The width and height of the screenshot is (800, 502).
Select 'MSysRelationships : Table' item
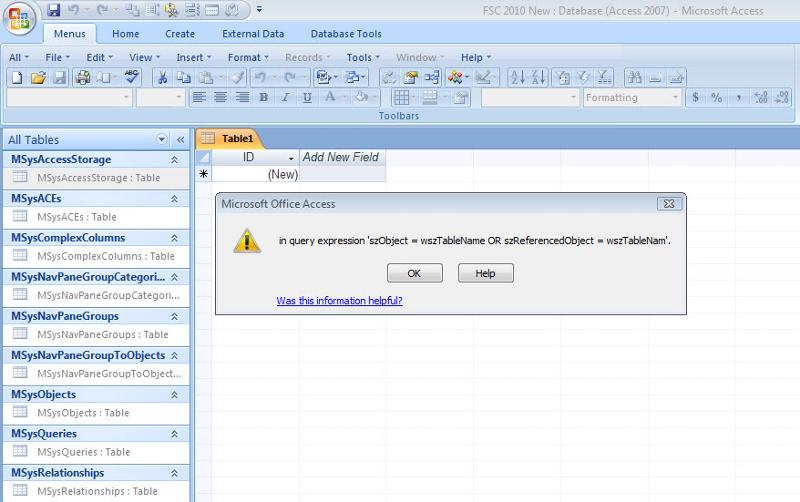click(97, 491)
